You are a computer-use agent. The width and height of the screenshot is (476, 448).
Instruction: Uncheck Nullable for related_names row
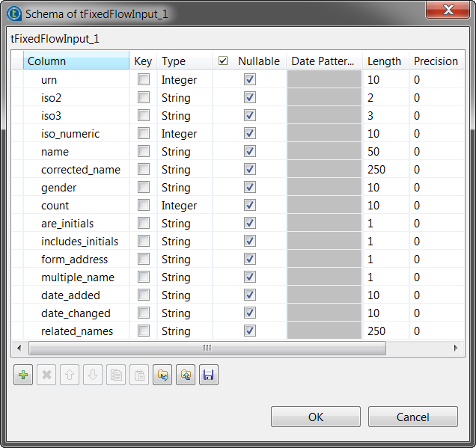250,331
